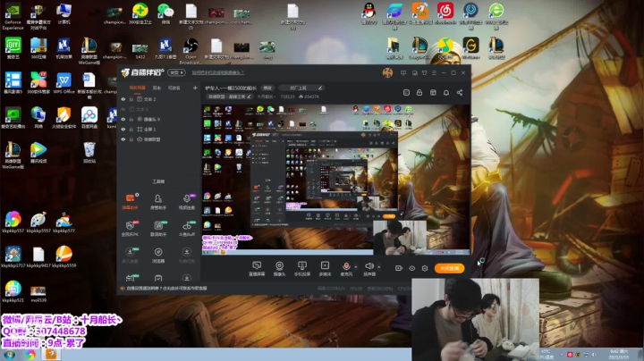644x361 pixels.
Task: Open the Recycle Bin desktop icon
Action: pyautogui.click(x=89, y=153)
